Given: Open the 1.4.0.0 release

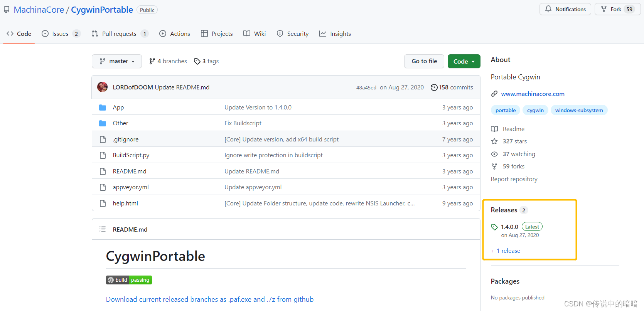Looking at the screenshot, I should (x=509, y=227).
